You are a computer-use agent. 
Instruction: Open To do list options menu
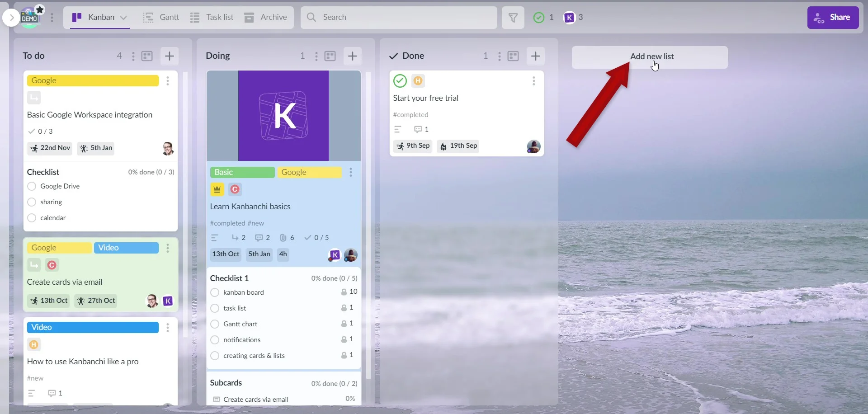133,56
